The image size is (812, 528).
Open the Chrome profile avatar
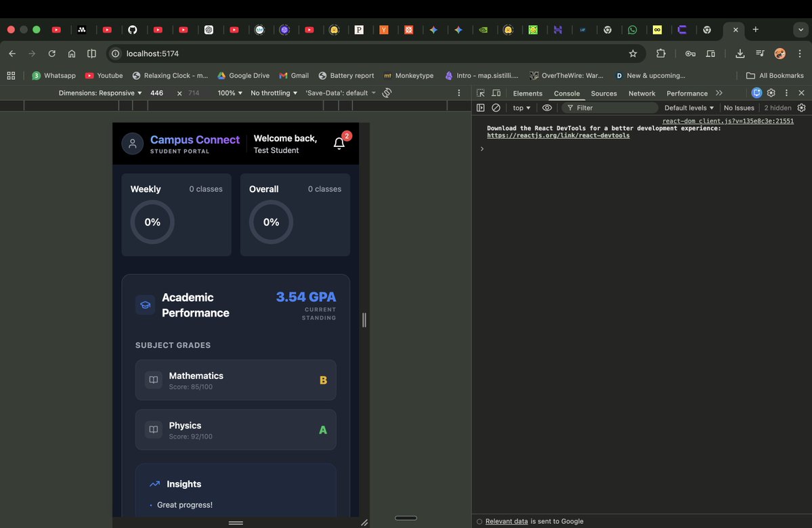pos(780,53)
